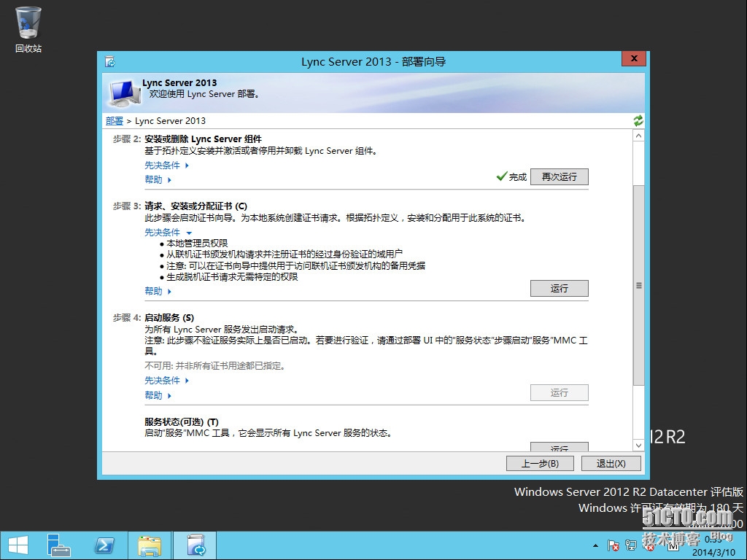Viewport: 747px width, 560px height.
Task: Open the Recycle Bin desktop icon
Action: (x=28, y=28)
